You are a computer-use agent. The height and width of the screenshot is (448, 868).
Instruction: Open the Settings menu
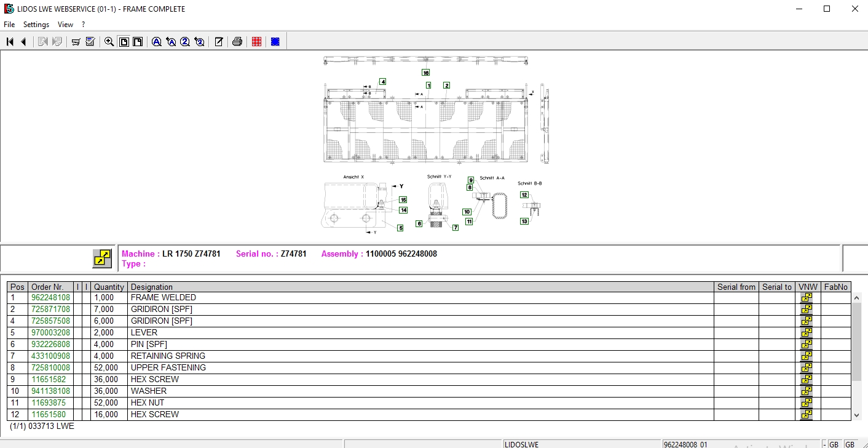tap(36, 25)
